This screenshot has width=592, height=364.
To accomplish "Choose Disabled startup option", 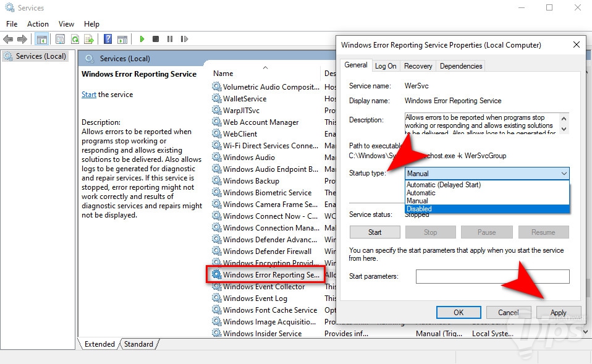I will pos(487,209).
